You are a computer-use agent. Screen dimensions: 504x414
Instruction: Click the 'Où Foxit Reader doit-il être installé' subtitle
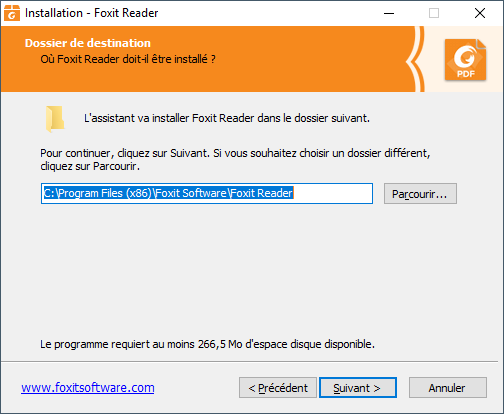point(128,59)
